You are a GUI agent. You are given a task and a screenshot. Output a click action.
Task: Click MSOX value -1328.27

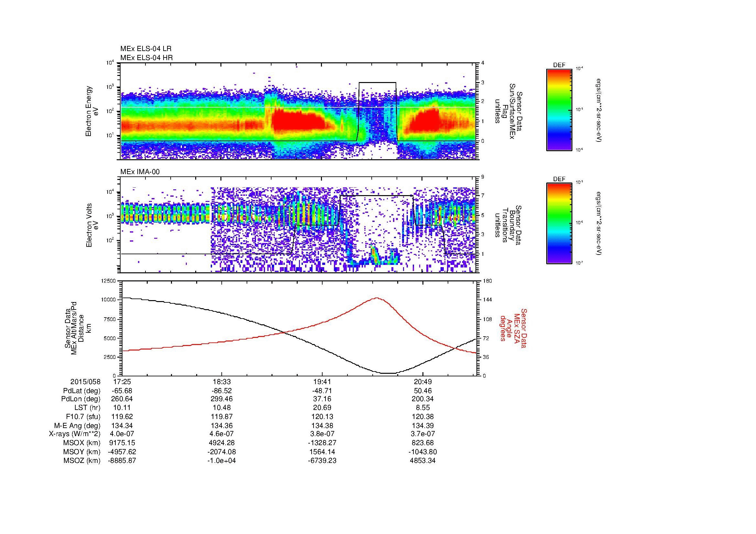323,443
